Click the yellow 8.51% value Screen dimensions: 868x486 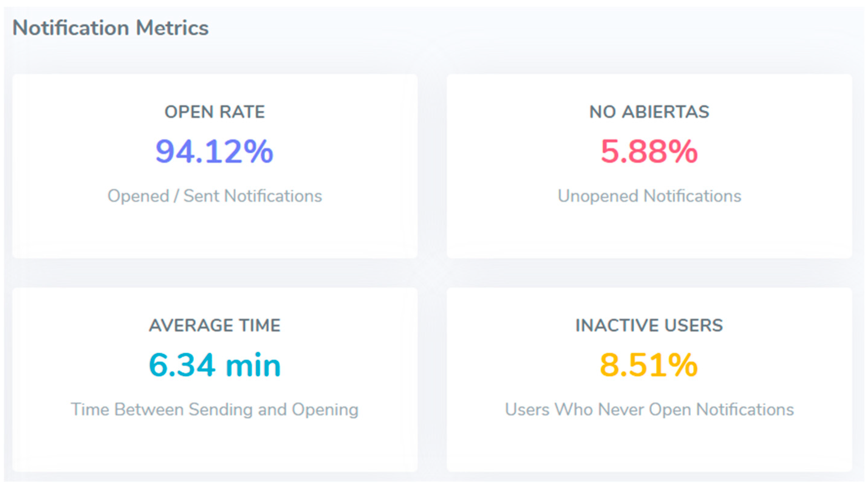click(x=649, y=365)
